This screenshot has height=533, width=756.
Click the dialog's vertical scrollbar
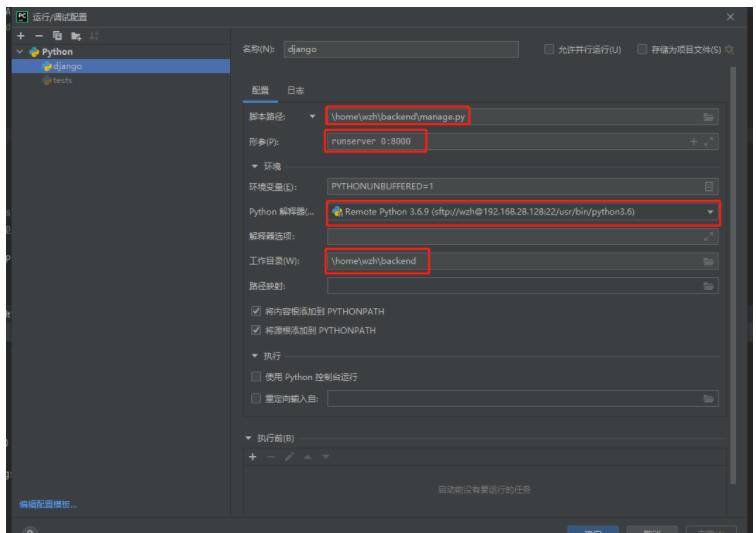click(x=733, y=275)
